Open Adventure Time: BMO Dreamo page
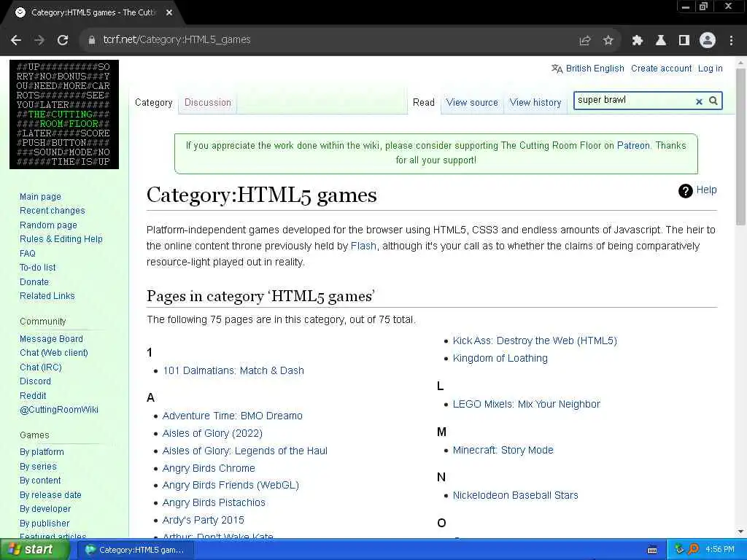This screenshot has width=747, height=560. 233,416
